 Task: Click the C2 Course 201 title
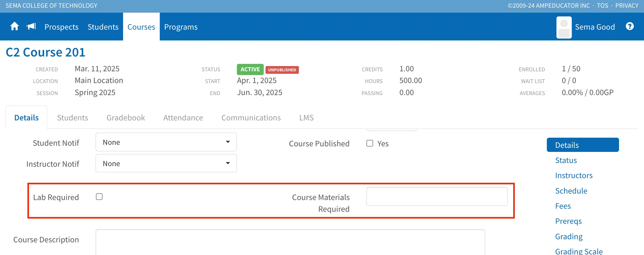pyautogui.click(x=45, y=52)
